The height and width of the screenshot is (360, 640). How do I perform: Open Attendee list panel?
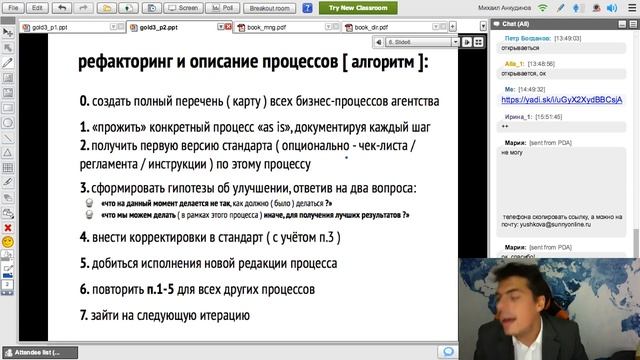40,353
